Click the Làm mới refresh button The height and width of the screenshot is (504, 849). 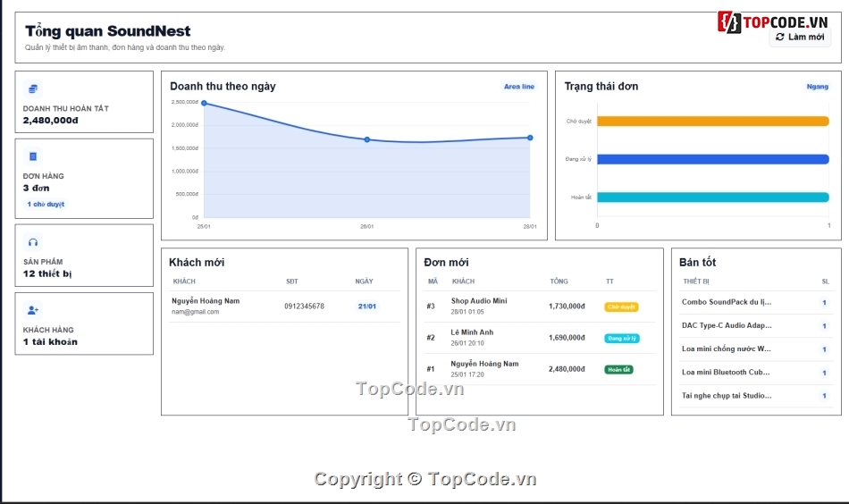click(800, 37)
